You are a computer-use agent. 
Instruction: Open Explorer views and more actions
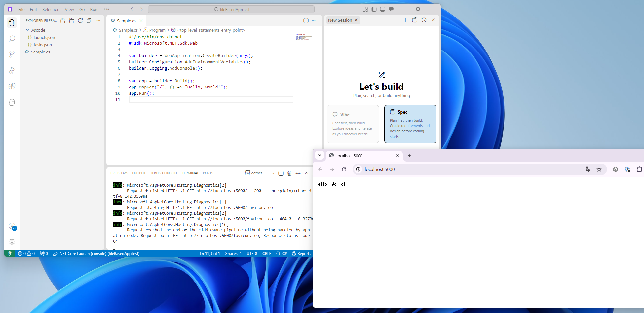coord(97,21)
